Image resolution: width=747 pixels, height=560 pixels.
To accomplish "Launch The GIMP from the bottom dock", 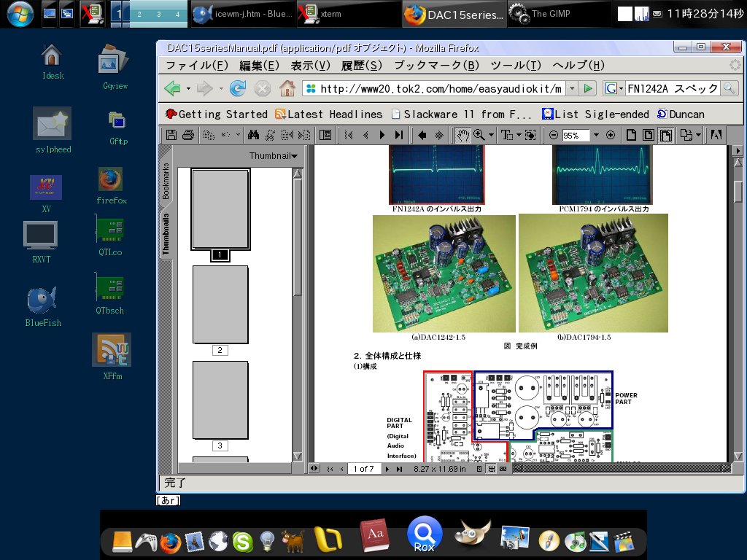I will (473, 534).
